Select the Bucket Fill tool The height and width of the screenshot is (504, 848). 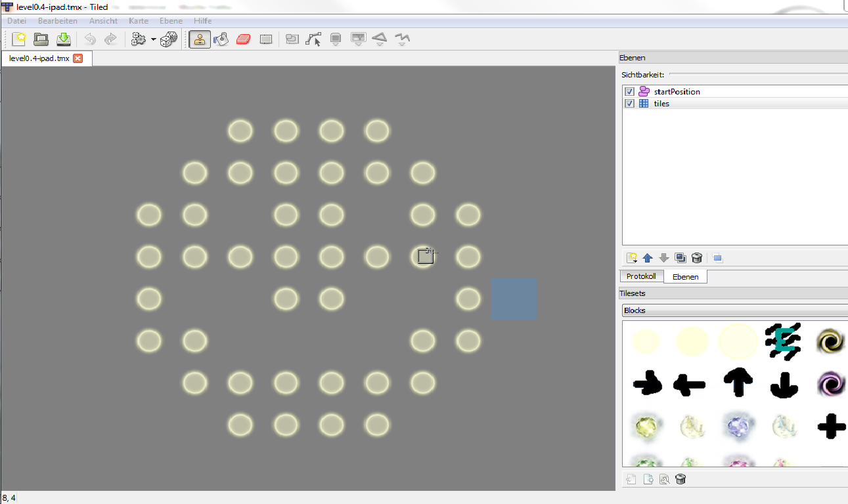(221, 39)
